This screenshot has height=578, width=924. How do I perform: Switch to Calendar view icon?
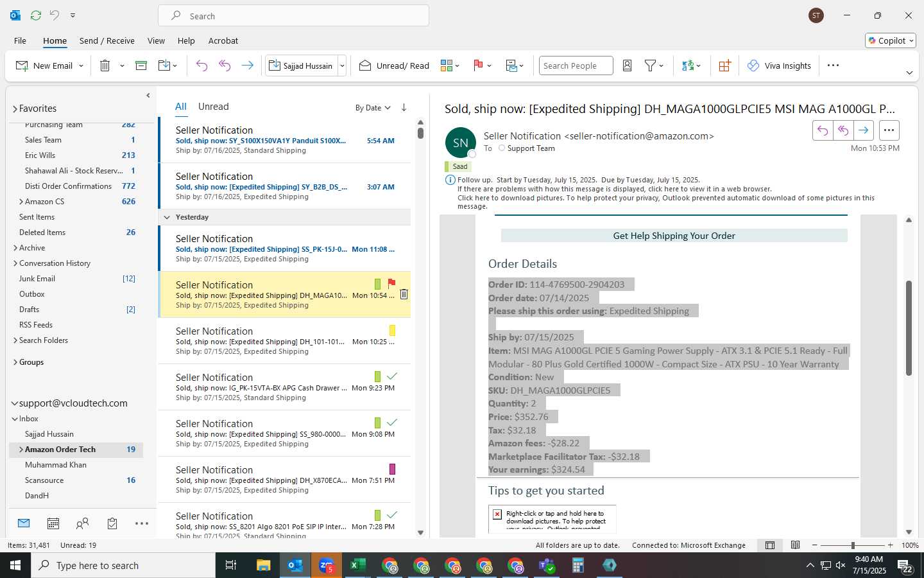(x=53, y=523)
